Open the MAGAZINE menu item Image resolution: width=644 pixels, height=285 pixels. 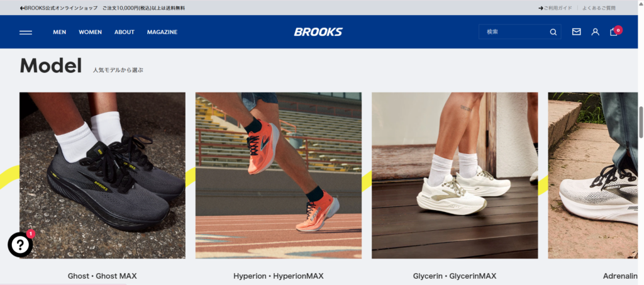[x=162, y=32]
